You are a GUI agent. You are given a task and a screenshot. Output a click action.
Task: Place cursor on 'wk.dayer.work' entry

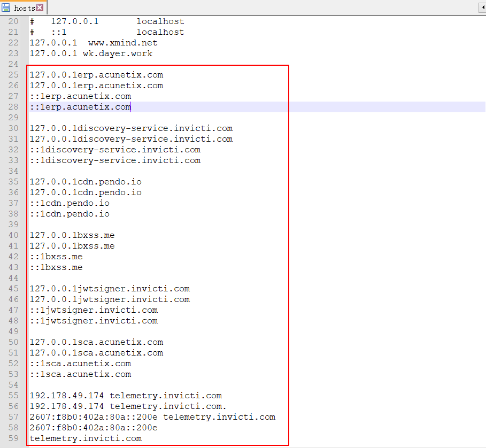coord(118,53)
